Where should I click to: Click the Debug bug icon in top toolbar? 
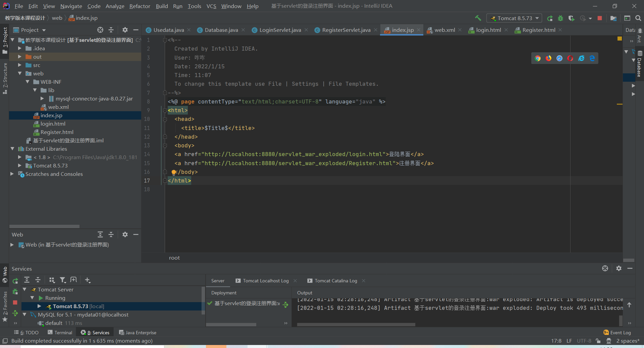click(x=560, y=18)
